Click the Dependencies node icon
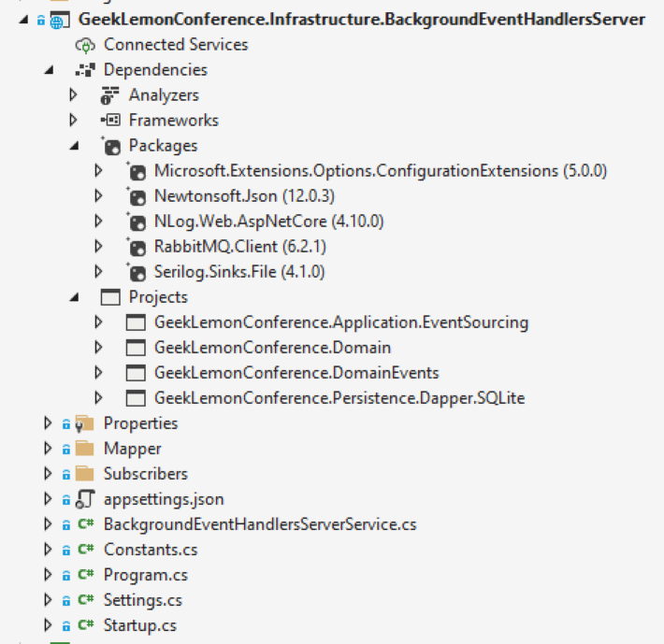This screenshot has height=644, width=664. click(85, 70)
